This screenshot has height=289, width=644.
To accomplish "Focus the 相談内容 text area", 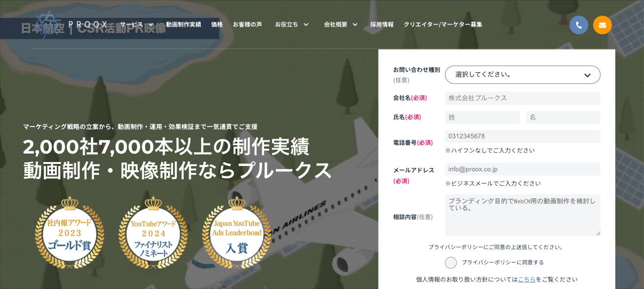I will point(523,215).
